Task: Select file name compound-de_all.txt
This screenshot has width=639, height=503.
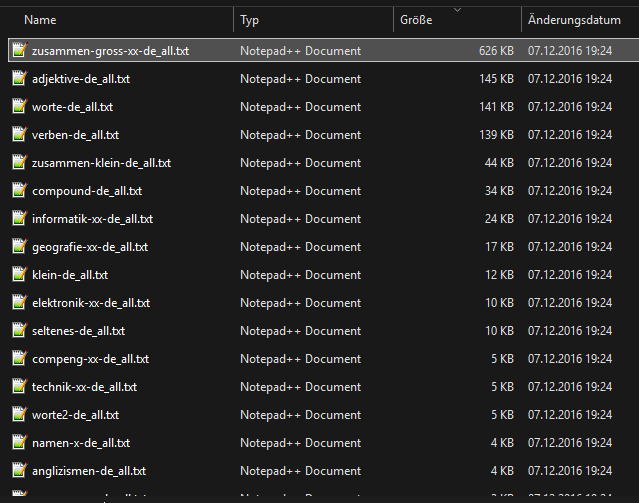Action: tap(87, 191)
